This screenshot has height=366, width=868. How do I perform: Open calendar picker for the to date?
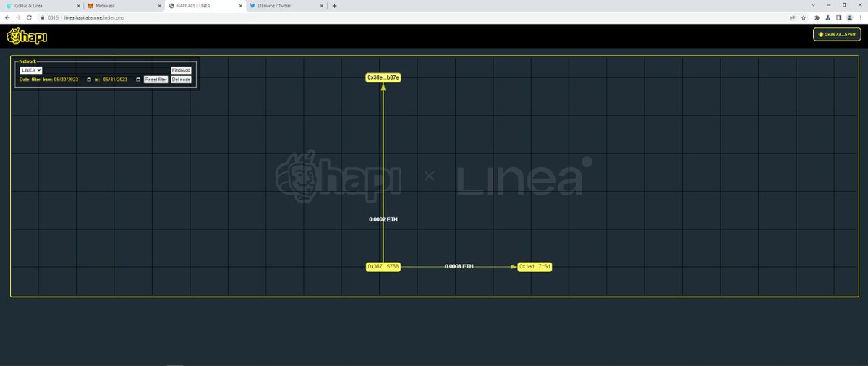pyautogui.click(x=138, y=80)
